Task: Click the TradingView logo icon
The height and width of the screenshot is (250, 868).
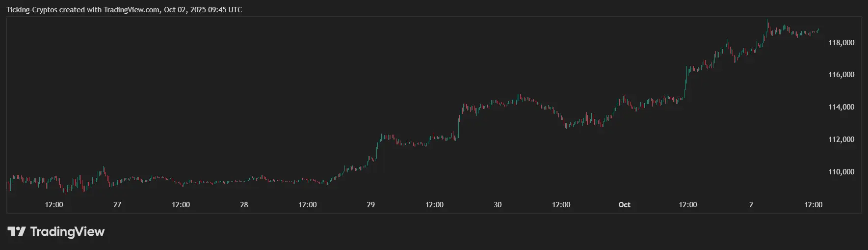Action: pyautogui.click(x=16, y=231)
